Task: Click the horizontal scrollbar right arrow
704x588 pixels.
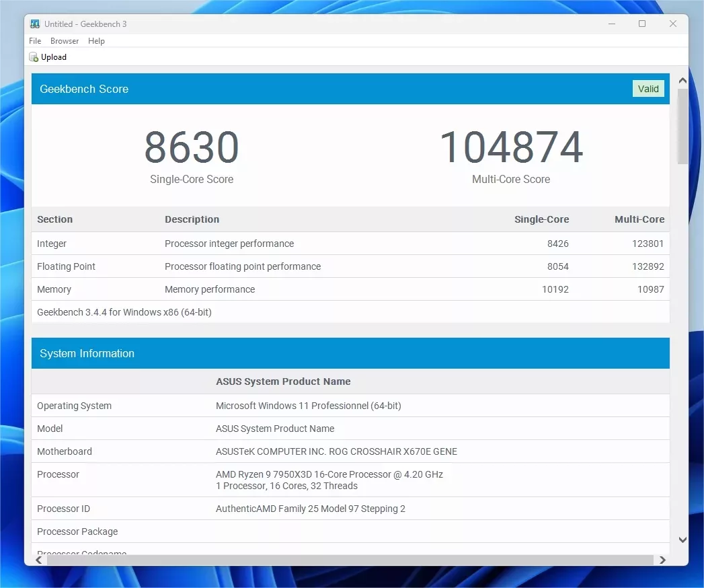Action: pyautogui.click(x=662, y=560)
